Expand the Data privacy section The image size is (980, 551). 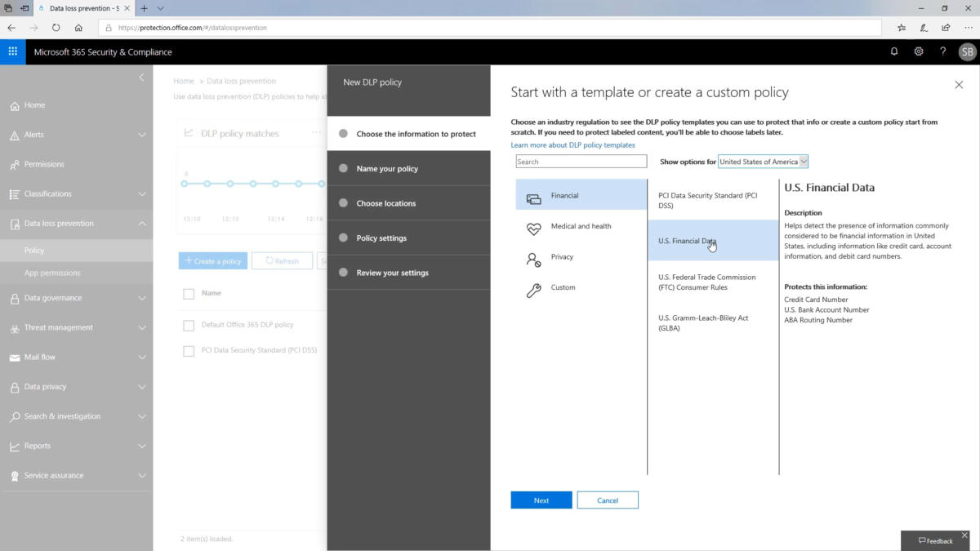pyautogui.click(x=142, y=387)
